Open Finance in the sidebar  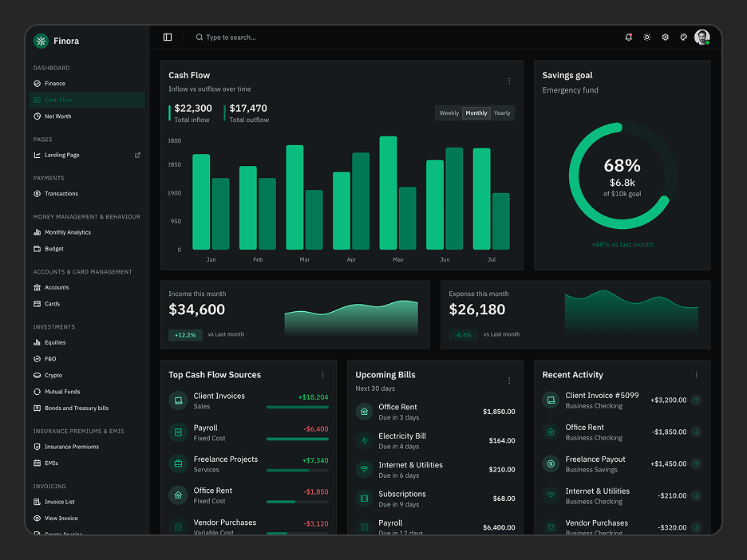coord(87,83)
